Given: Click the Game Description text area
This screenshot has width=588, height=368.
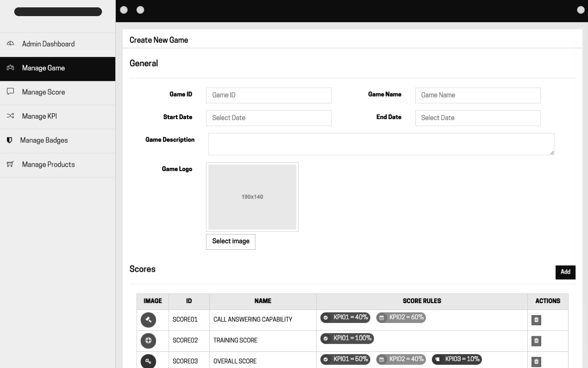Looking at the screenshot, I should click(x=381, y=144).
